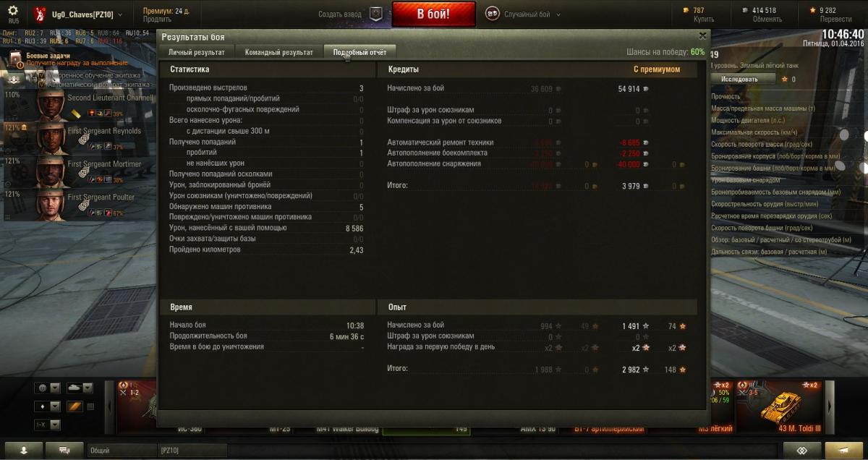This screenshot has height=460, width=868.
Task: Switch to Командный результат tab
Action: pos(279,52)
